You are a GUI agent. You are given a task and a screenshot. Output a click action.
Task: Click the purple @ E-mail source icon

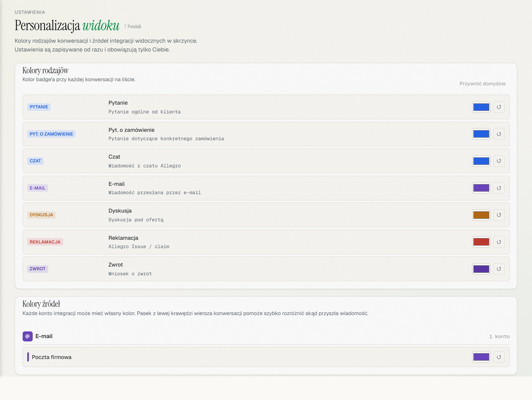pos(27,336)
